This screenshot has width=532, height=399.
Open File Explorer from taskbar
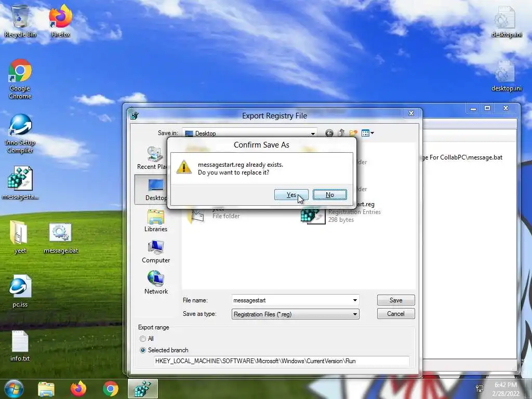point(46,389)
